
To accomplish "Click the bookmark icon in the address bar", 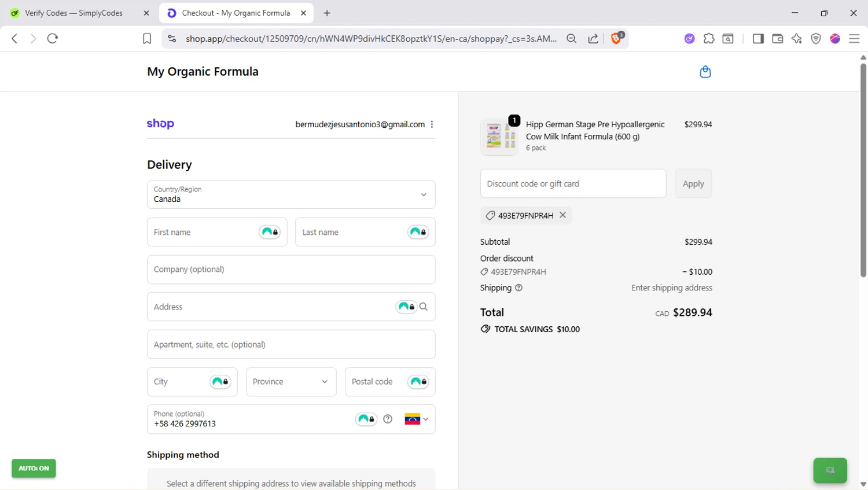I will click(x=147, y=39).
